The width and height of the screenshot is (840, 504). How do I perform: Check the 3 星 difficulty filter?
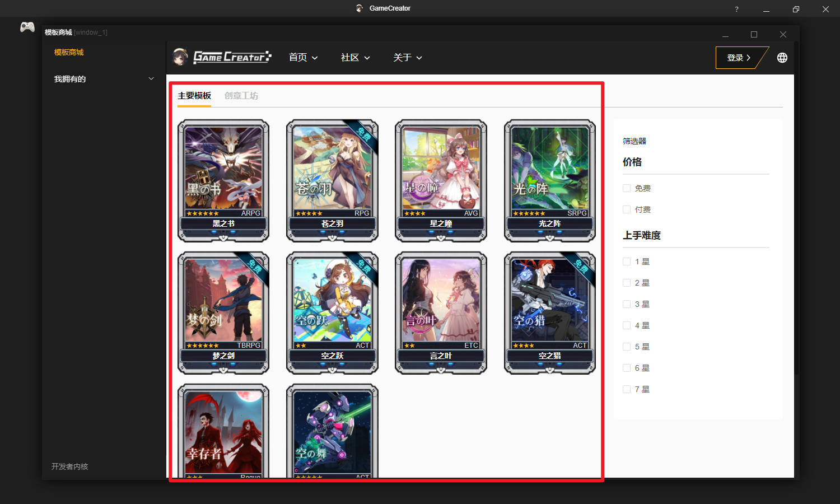[627, 304]
